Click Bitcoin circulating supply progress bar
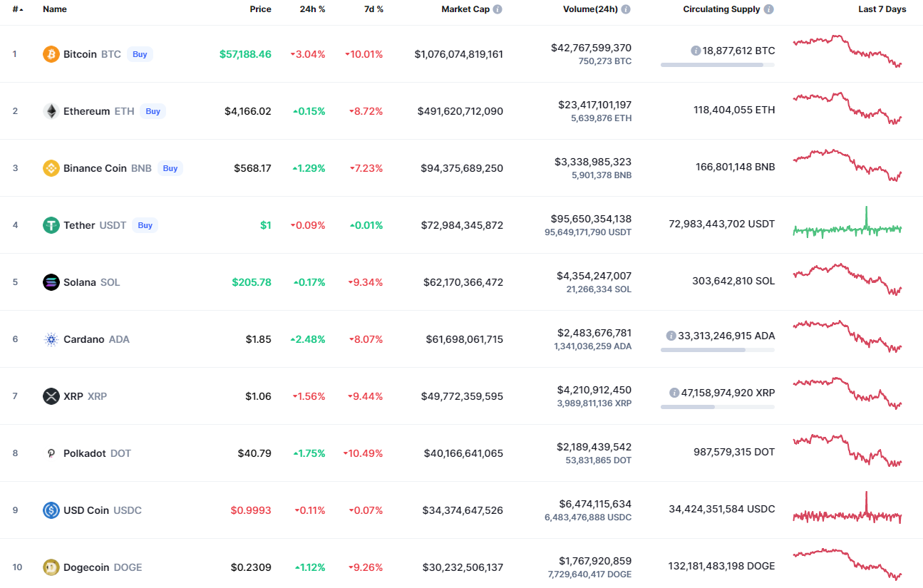The image size is (923, 588). coord(718,65)
